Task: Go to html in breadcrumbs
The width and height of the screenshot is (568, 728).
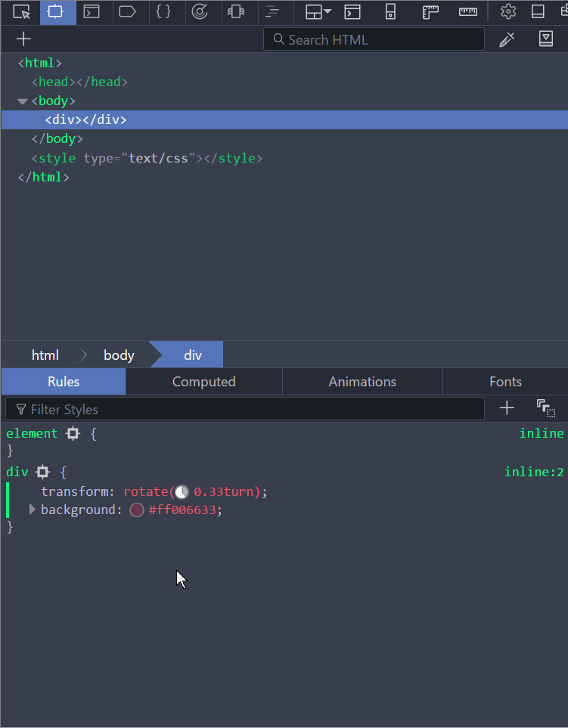Action: (45, 355)
